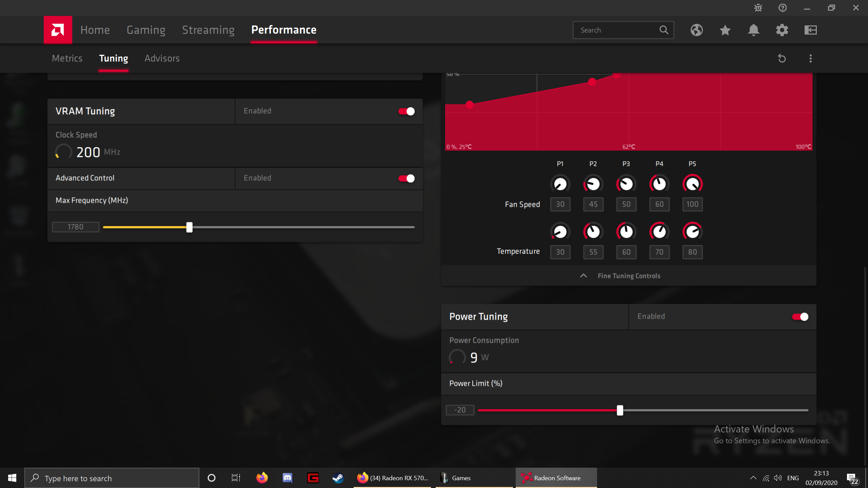
Task: Disable the Power Tuning switch
Action: click(800, 317)
